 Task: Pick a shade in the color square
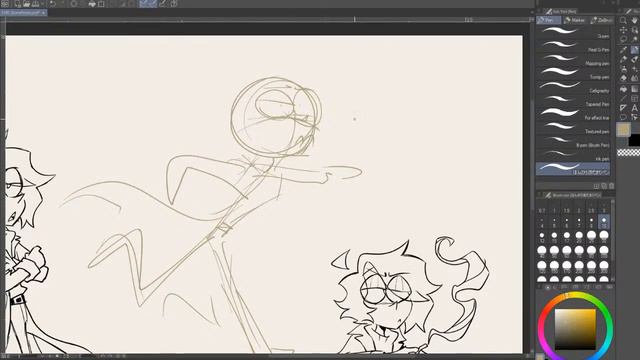pyautogui.click(x=575, y=329)
